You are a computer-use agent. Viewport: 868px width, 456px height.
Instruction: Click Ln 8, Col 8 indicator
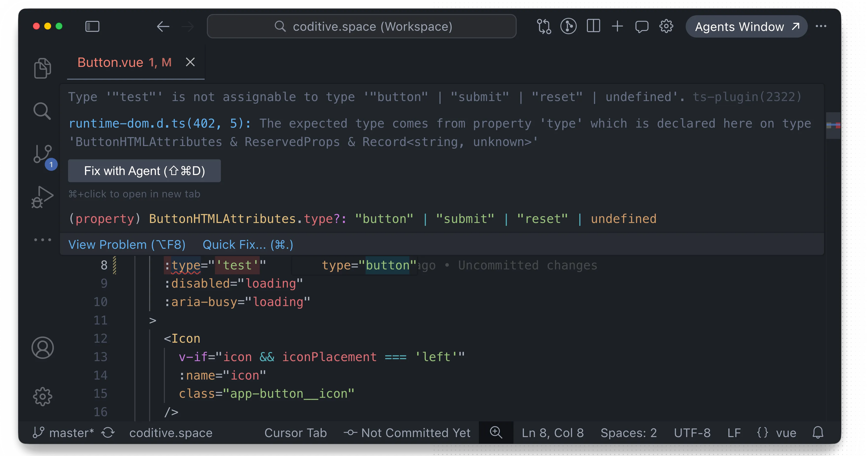click(553, 433)
